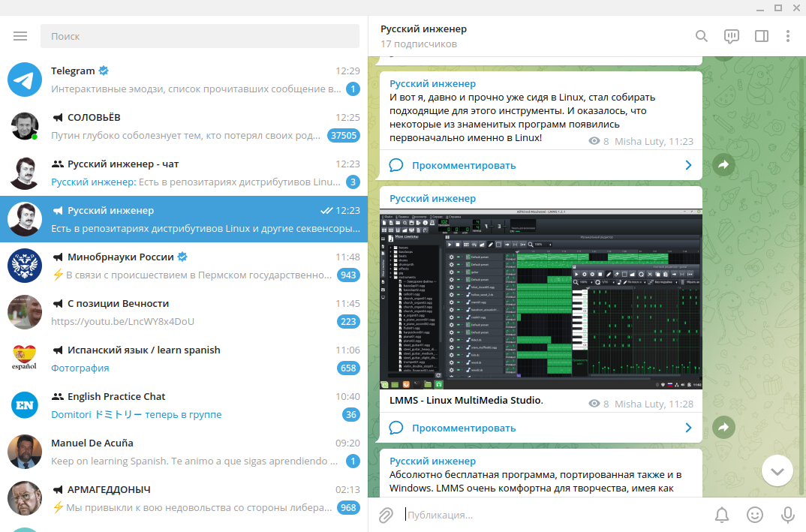Open the channel discussion comments icon
Image resolution: width=806 pixels, height=532 pixels.
(732, 36)
